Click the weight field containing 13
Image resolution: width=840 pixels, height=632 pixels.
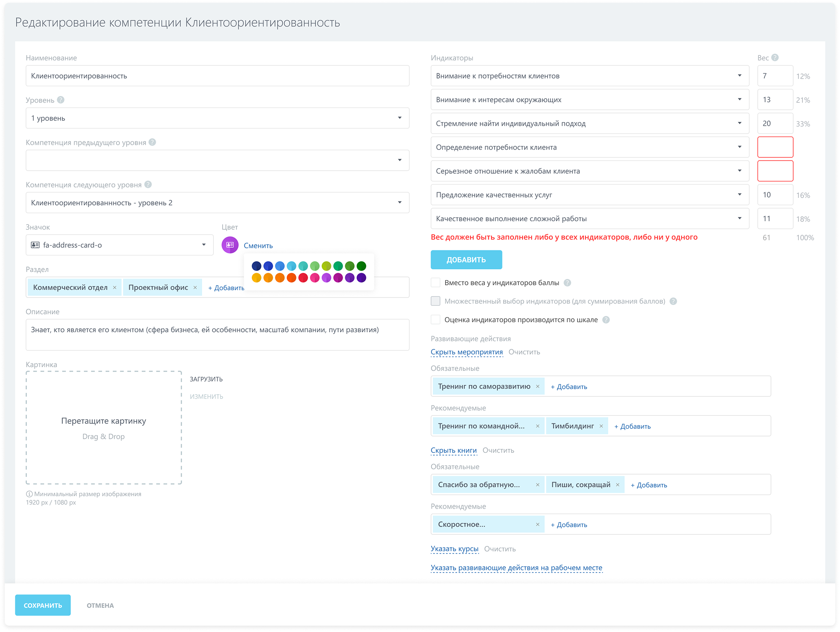[x=775, y=100]
